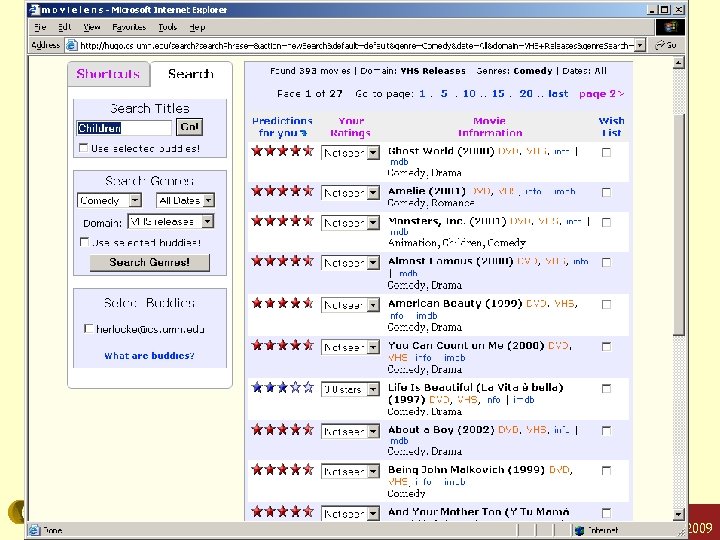The width and height of the screenshot is (720, 540).
Task: Switch to the Search tab
Action: pos(191,74)
